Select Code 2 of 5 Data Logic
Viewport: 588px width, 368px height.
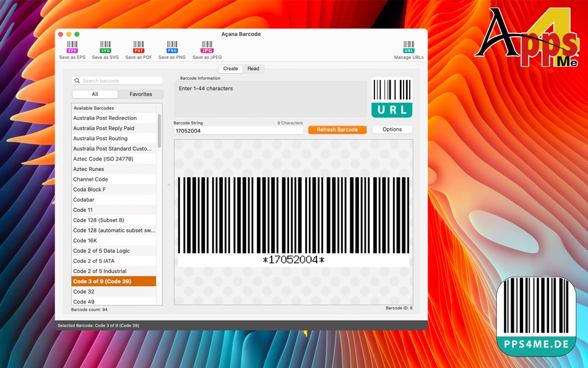(x=114, y=251)
